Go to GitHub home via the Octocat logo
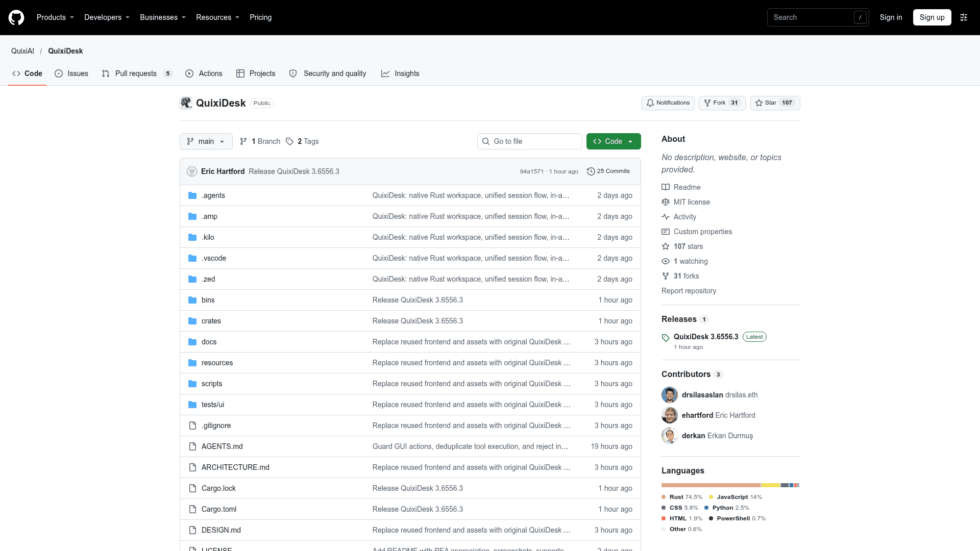Screen dimensions: 980x551 click(x=16, y=17)
